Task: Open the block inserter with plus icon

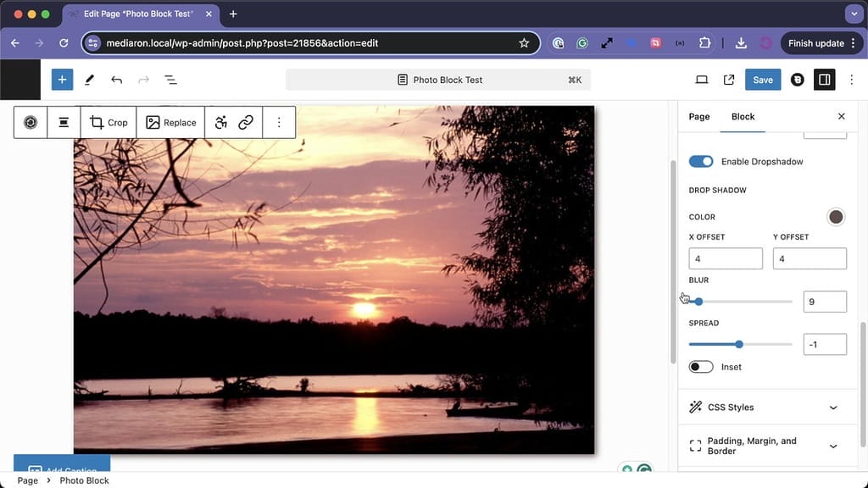Action: [x=61, y=79]
